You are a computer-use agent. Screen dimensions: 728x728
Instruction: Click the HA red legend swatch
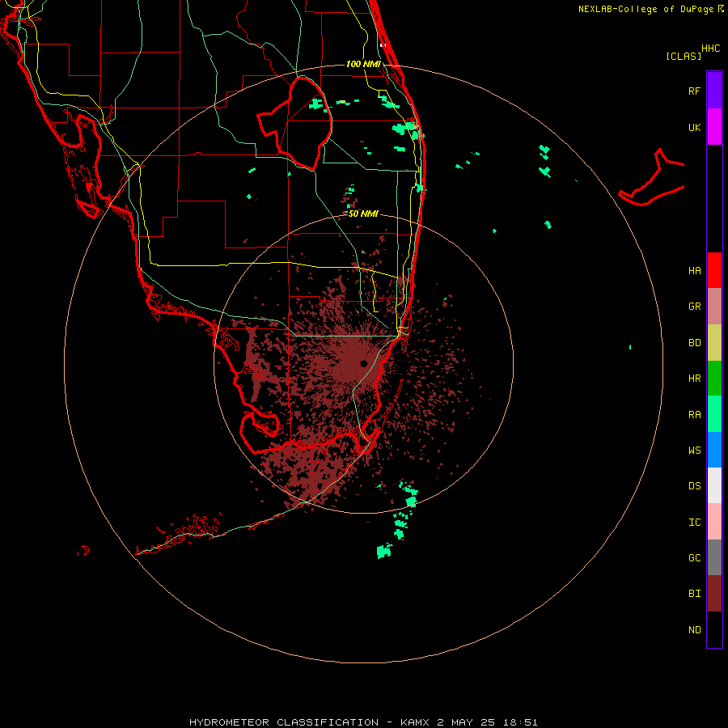[x=714, y=270]
